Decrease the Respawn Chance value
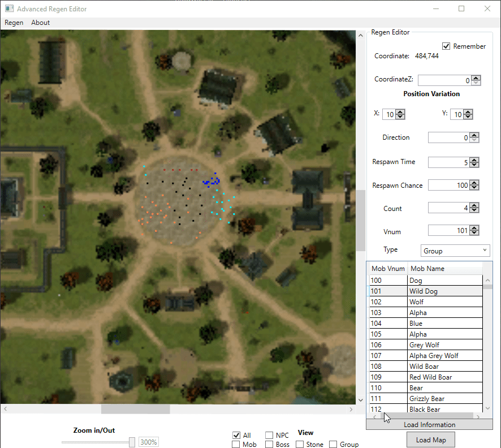Screen dimensions: 501x448 click(x=475, y=187)
